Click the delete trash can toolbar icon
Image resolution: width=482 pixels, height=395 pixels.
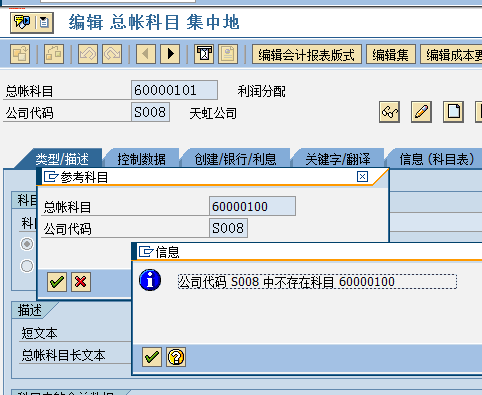pos(204,54)
